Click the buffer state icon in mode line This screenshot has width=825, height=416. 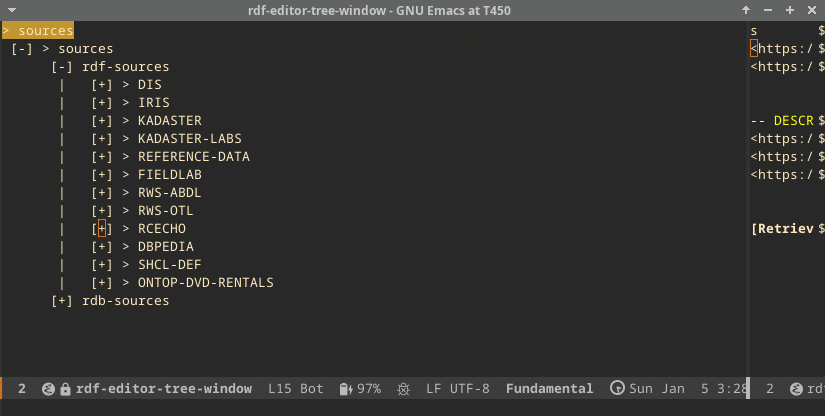(x=47, y=388)
